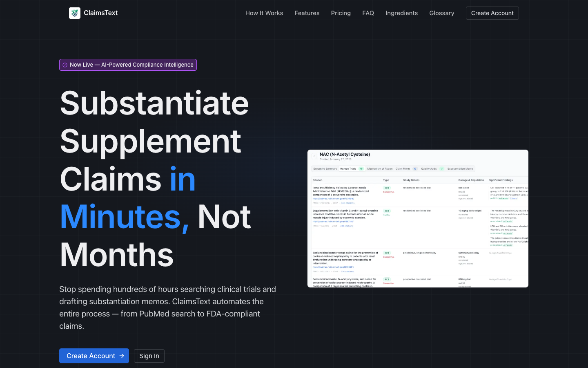Screen dimensions: 588x368
Task: Click Create Account in the top navigation
Action: pos(492,13)
